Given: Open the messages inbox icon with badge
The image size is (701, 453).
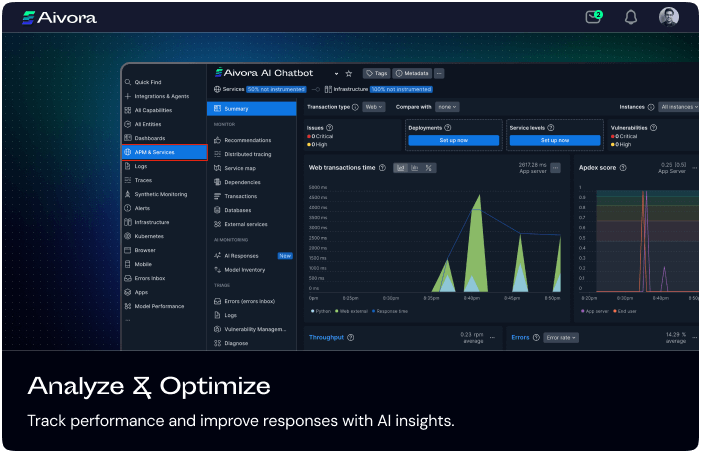Looking at the screenshot, I should 594,17.
